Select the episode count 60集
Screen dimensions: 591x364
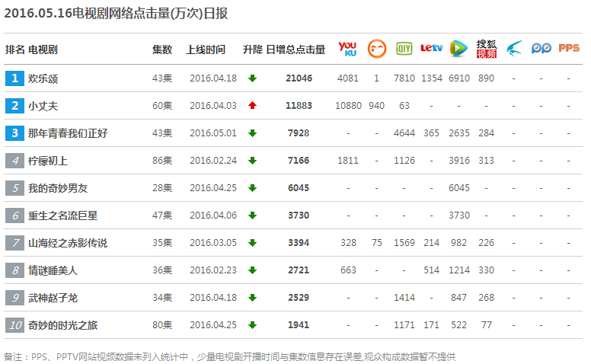click(162, 106)
